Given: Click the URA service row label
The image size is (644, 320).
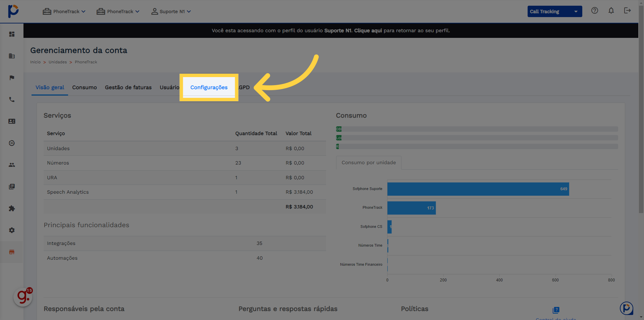Looking at the screenshot, I should (x=52, y=178).
